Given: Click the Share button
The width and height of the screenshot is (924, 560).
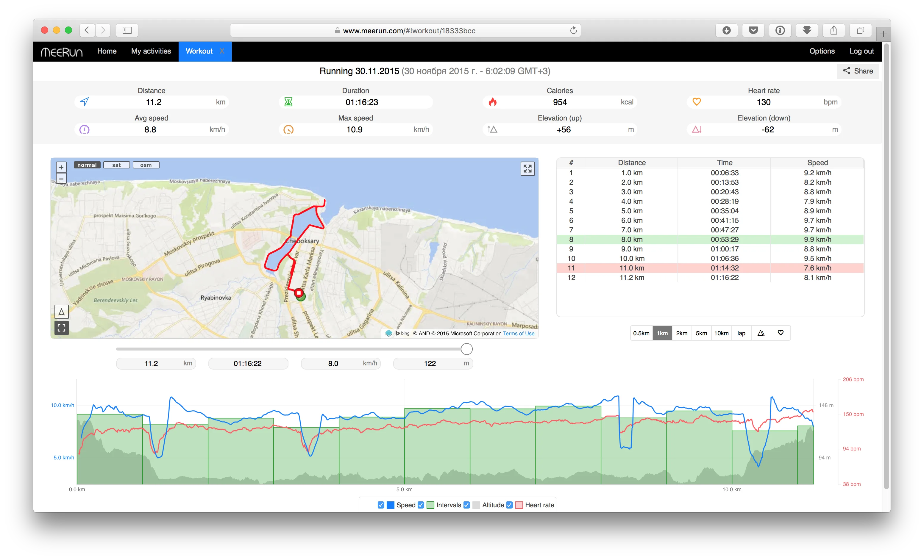Looking at the screenshot, I should coord(858,71).
